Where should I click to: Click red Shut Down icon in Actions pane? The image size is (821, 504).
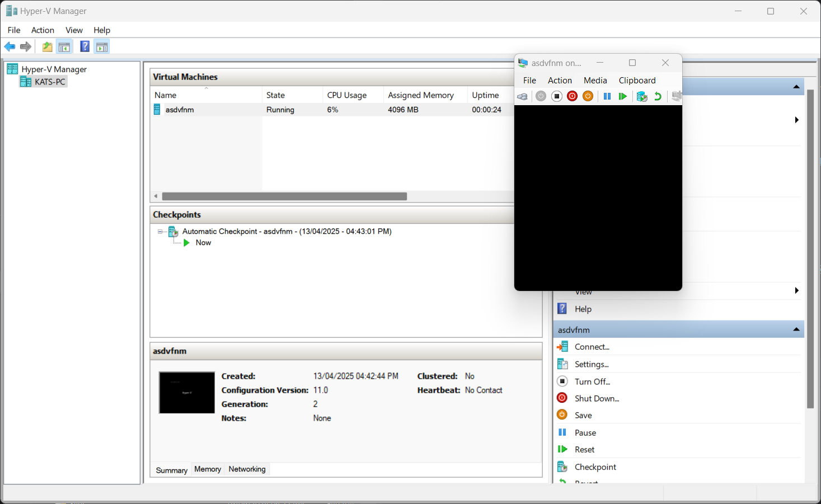pyautogui.click(x=562, y=398)
